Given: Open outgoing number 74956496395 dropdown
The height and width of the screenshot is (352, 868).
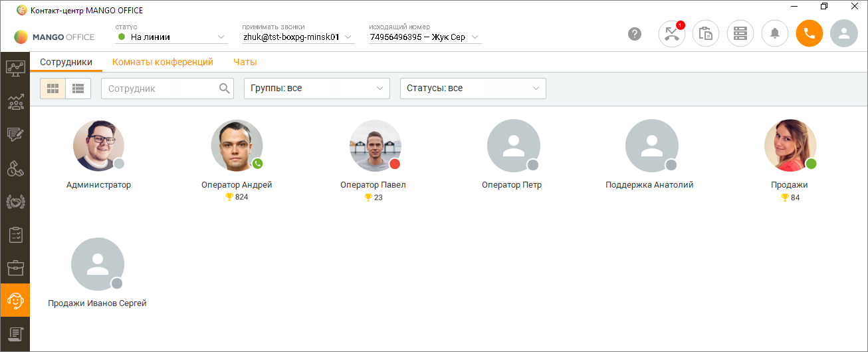Looking at the screenshot, I should tap(425, 37).
